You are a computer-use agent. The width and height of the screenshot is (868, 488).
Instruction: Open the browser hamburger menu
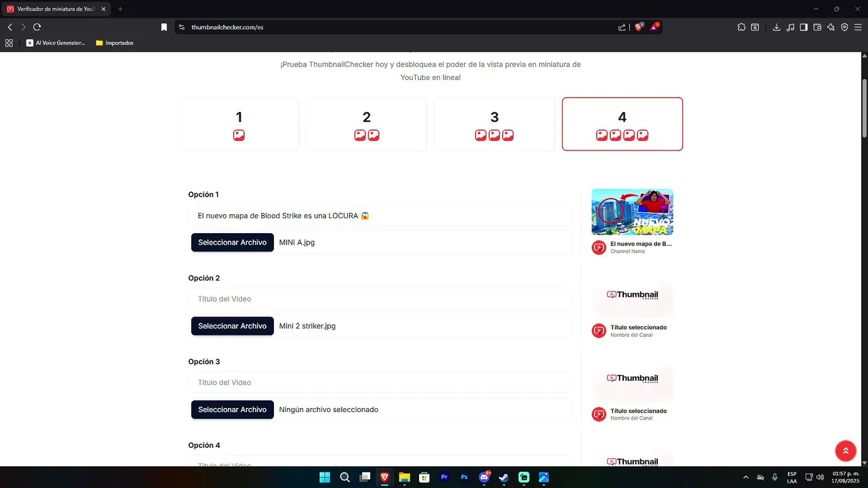[858, 27]
